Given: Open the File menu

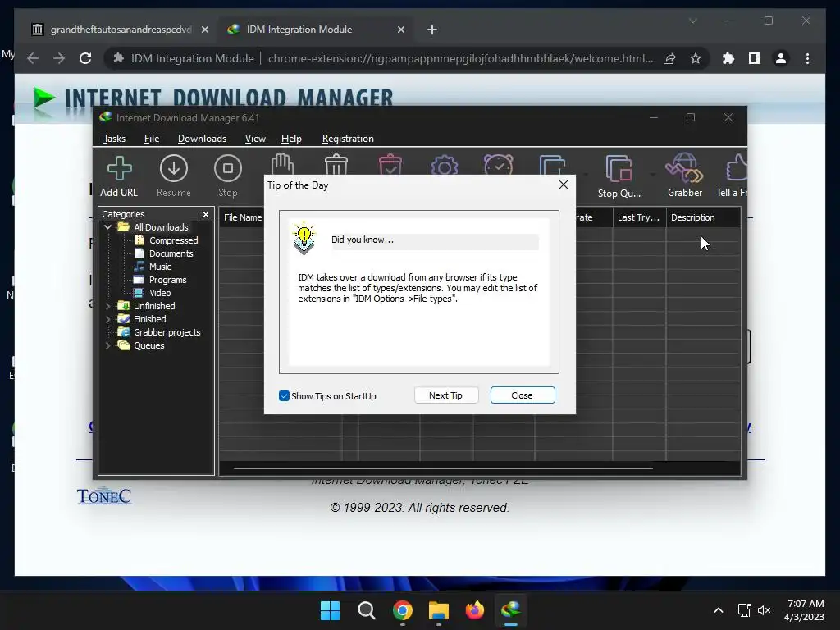Looking at the screenshot, I should tap(152, 139).
